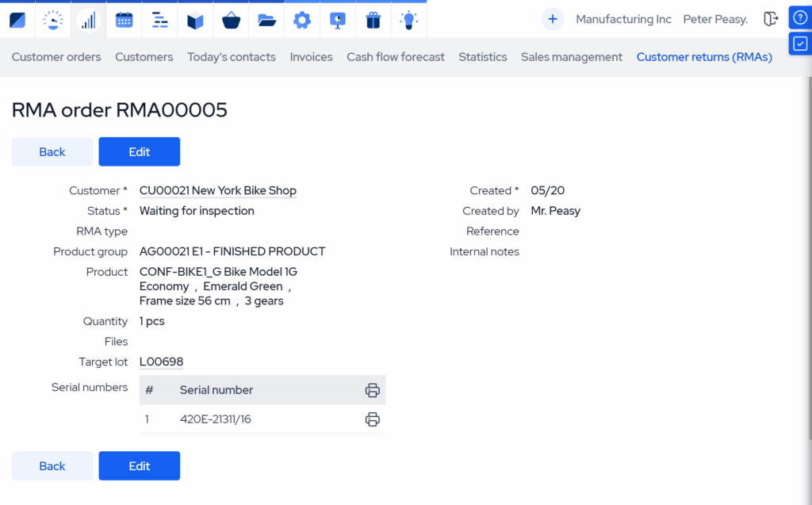Print serial number 420E-21311/16
This screenshot has height=505, width=812.
pos(372,419)
